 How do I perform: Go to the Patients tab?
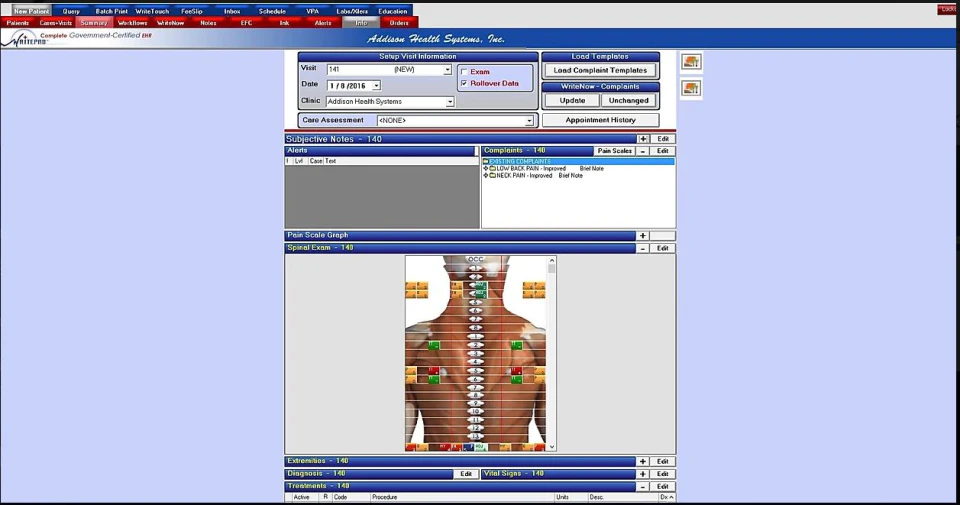click(x=18, y=23)
